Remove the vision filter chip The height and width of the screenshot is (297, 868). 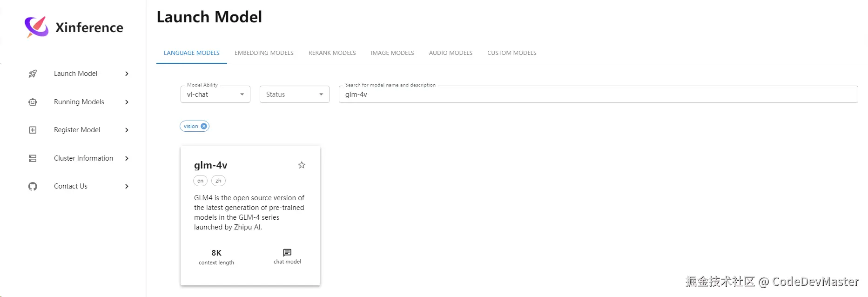(x=204, y=126)
